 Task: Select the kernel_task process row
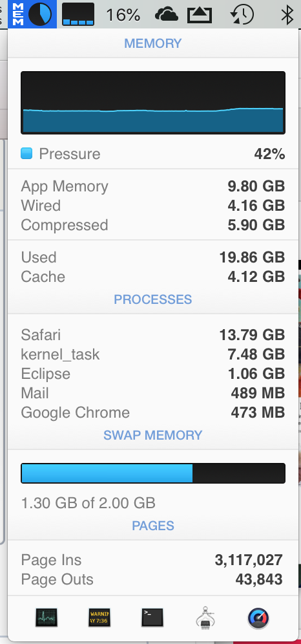153,354
